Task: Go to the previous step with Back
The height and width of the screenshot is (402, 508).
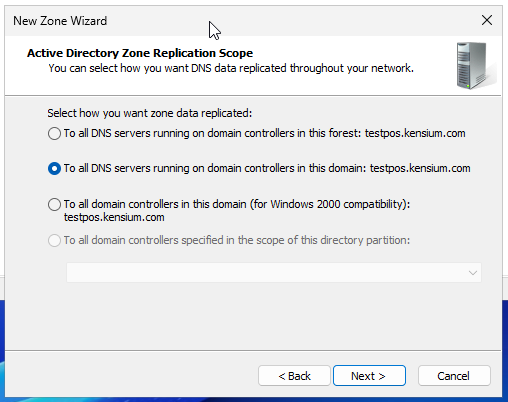Action: pyautogui.click(x=294, y=376)
